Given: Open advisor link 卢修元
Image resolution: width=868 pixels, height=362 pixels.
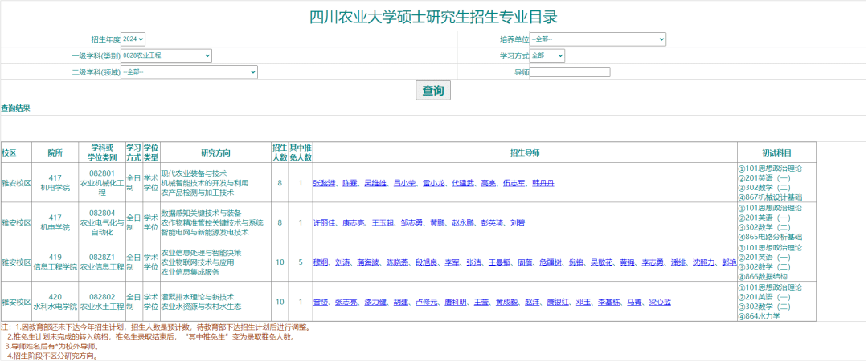Looking at the screenshot, I should (427, 303).
